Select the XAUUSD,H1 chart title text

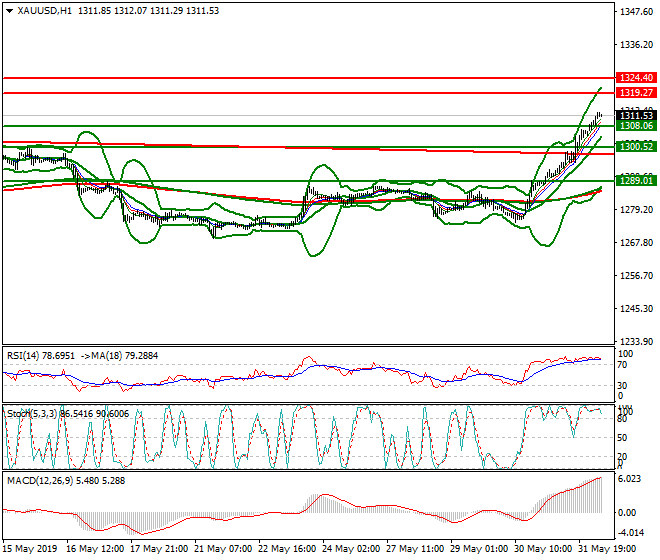pos(45,11)
